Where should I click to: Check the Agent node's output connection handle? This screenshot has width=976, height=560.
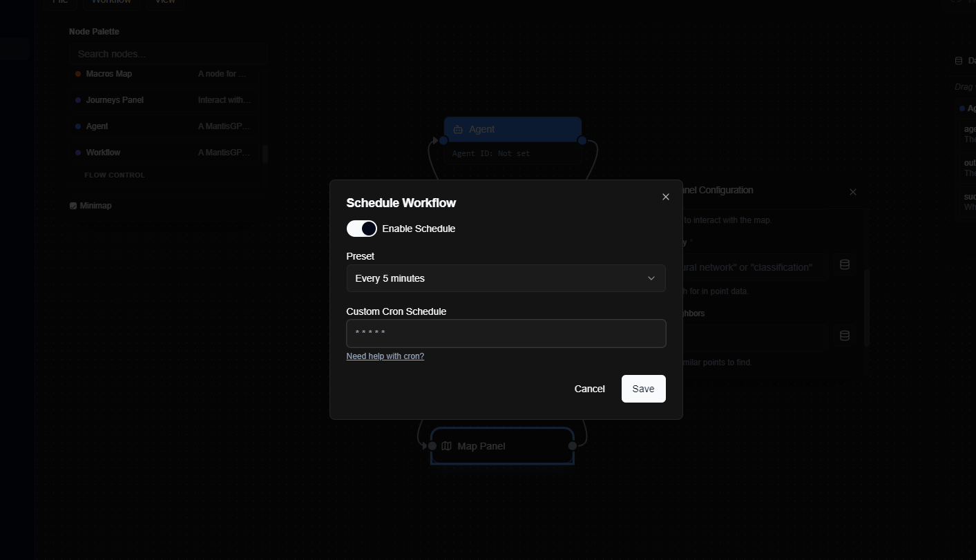[x=582, y=140]
